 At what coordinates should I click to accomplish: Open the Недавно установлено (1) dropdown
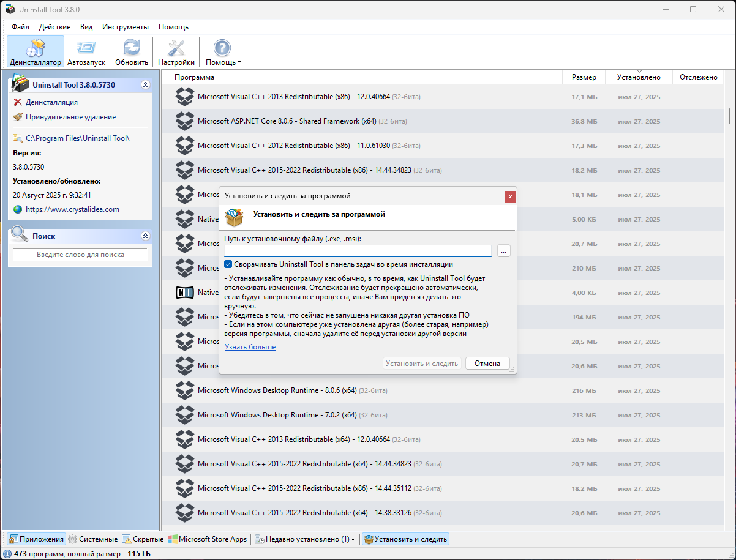[305, 539]
